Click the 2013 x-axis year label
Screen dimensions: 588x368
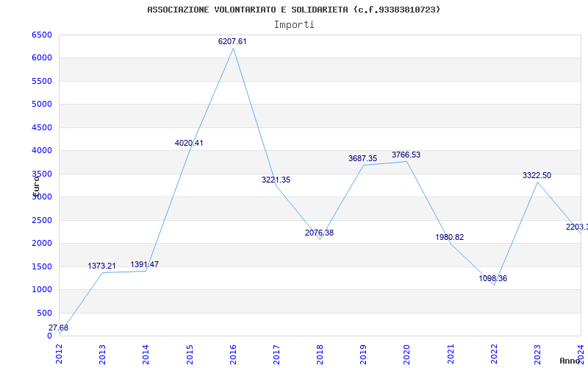point(103,354)
